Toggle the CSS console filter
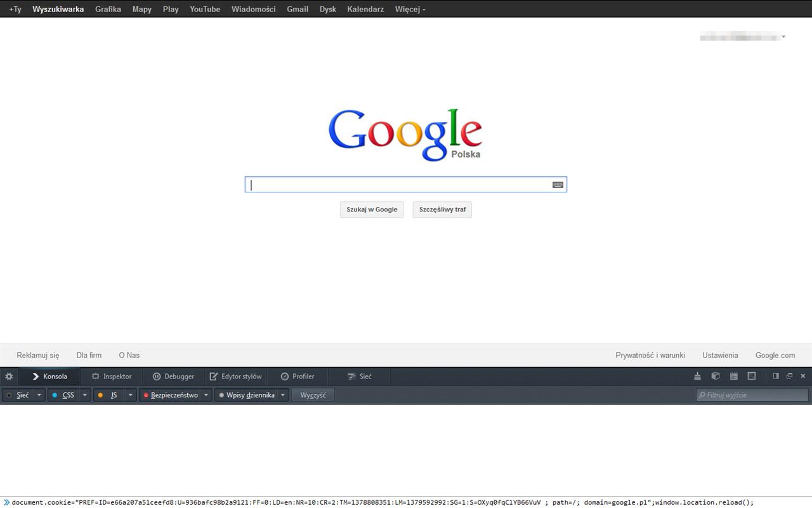Image resolution: width=812 pixels, height=508 pixels. 63,395
